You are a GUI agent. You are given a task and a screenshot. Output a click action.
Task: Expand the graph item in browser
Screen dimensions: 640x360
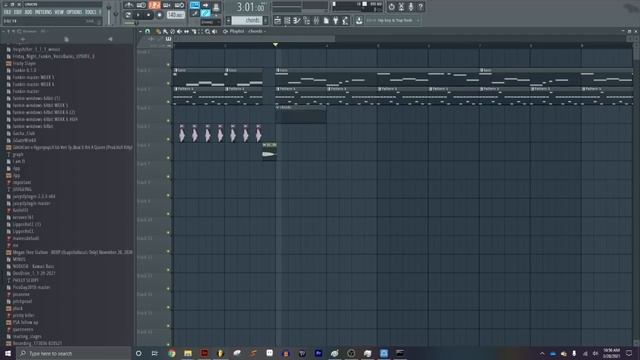(18, 154)
